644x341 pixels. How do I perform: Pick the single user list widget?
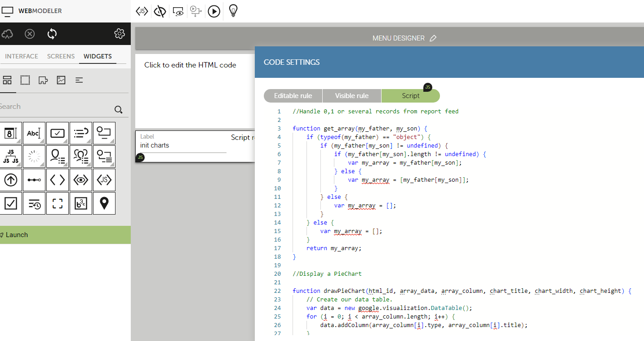click(x=58, y=157)
